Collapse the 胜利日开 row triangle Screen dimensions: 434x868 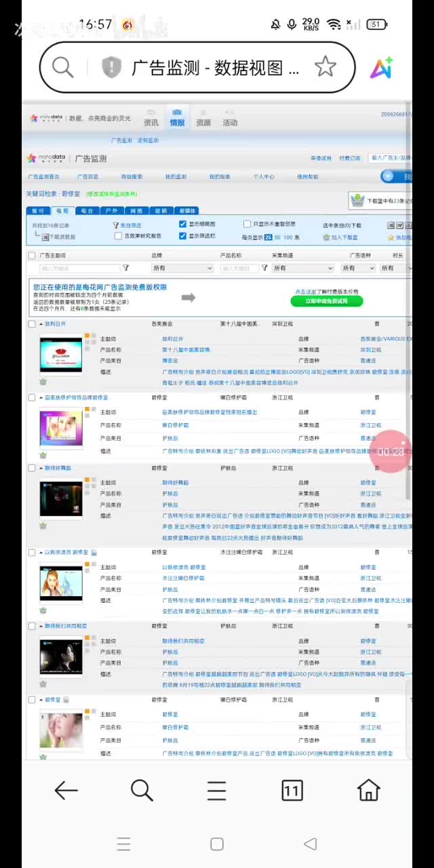coord(41,324)
